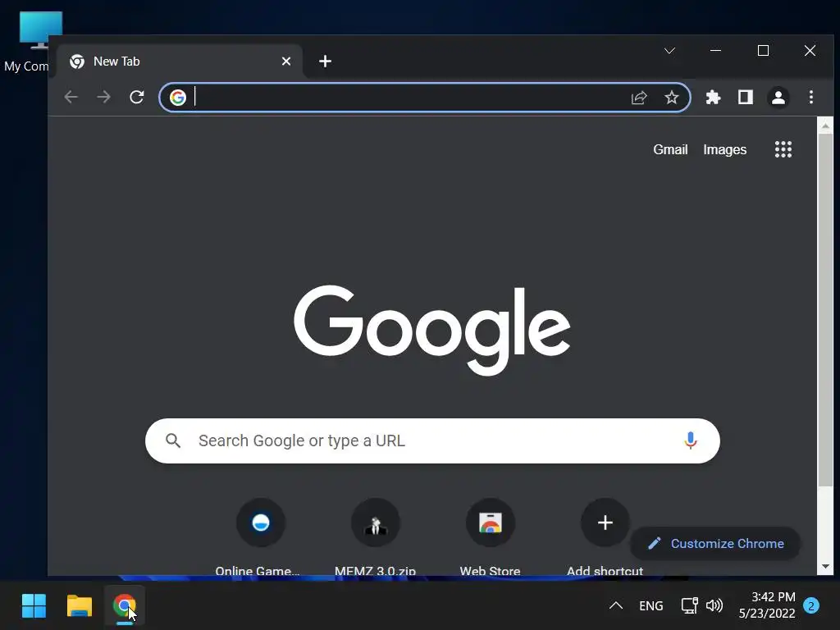Start voice search with microphone icon
Viewport: 840px width, 630px height.
(691, 441)
